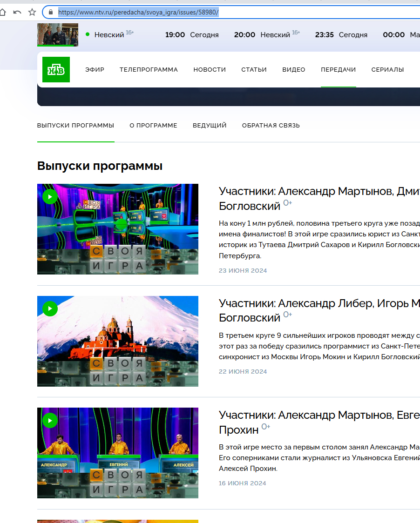Open the СЕРИАЛЫ menu item

tap(387, 70)
